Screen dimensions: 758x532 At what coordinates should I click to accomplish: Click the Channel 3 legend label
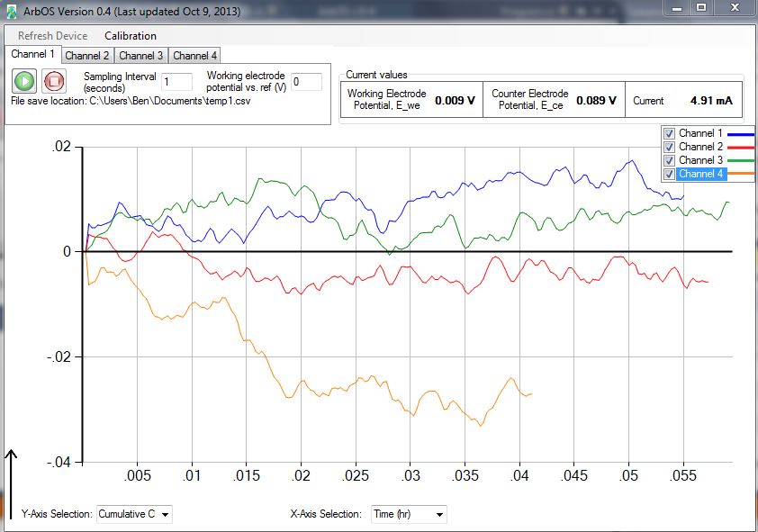coord(701,160)
